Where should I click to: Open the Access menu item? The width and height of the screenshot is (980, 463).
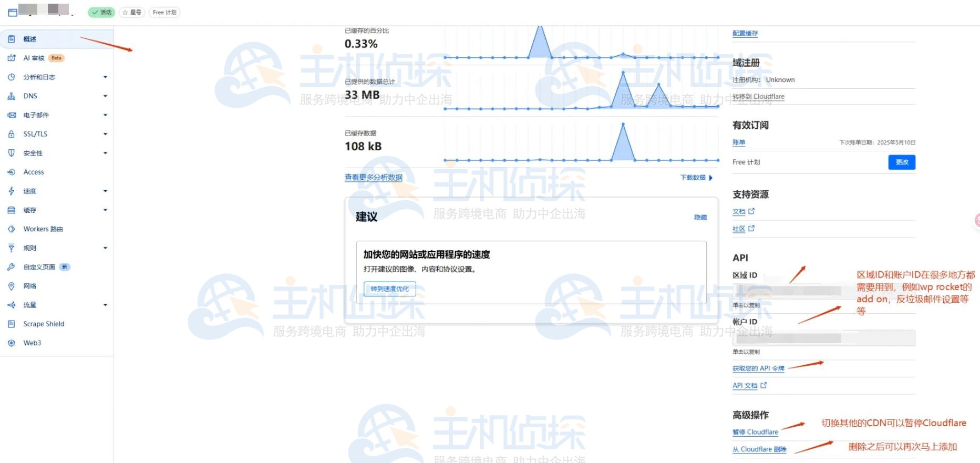click(34, 172)
